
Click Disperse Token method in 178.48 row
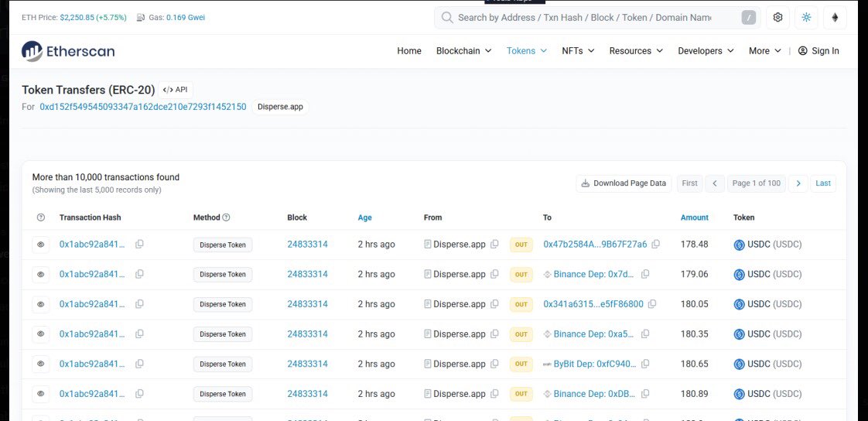tap(223, 245)
